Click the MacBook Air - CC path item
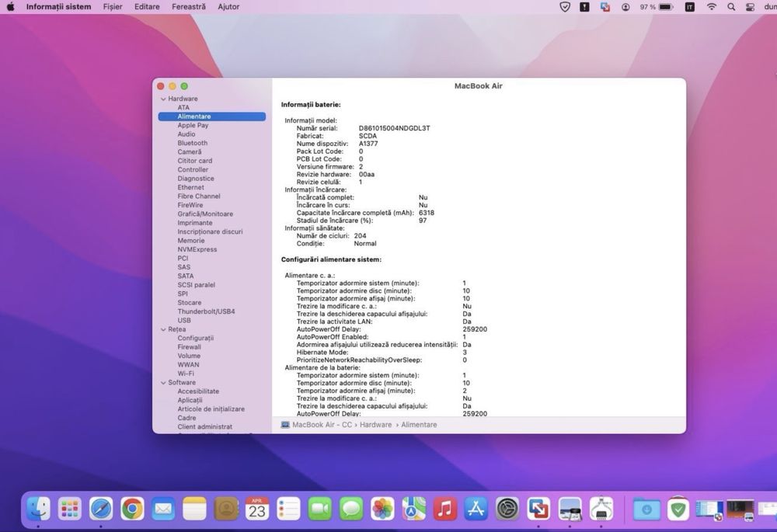This screenshot has width=777, height=532. (x=322, y=425)
